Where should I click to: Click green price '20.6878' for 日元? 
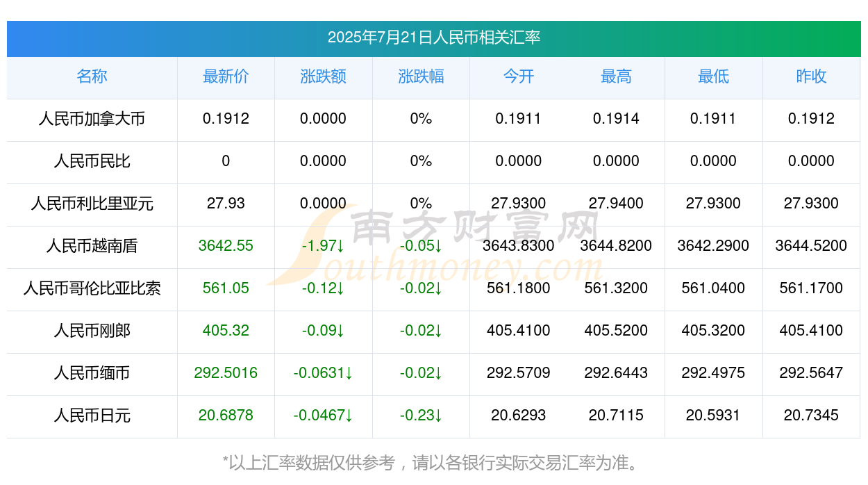click(x=226, y=416)
